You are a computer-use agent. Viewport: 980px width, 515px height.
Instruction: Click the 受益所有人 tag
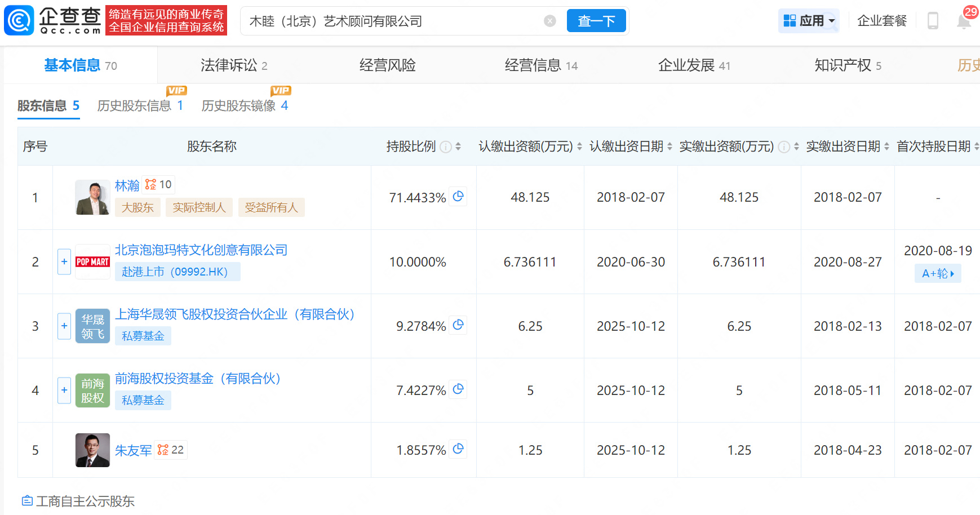[x=271, y=207]
